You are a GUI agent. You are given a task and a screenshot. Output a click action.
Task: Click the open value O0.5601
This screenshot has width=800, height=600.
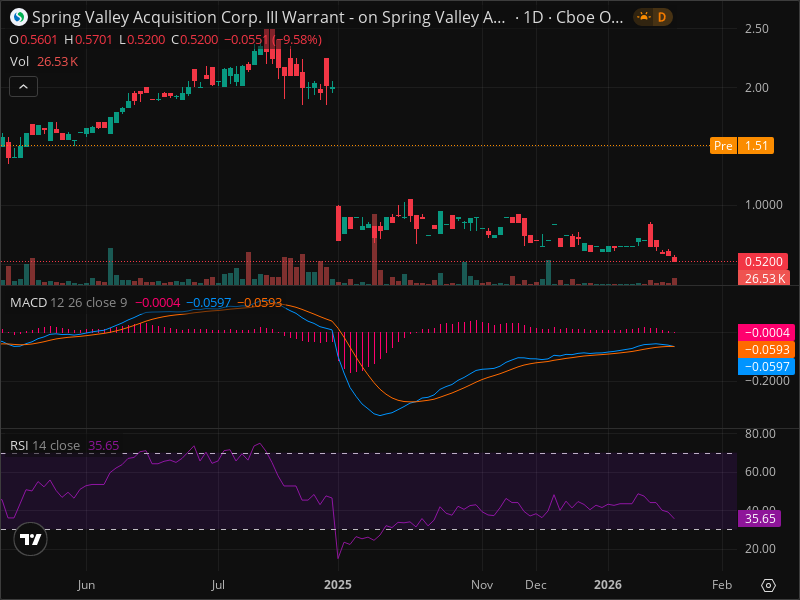click(x=34, y=40)
